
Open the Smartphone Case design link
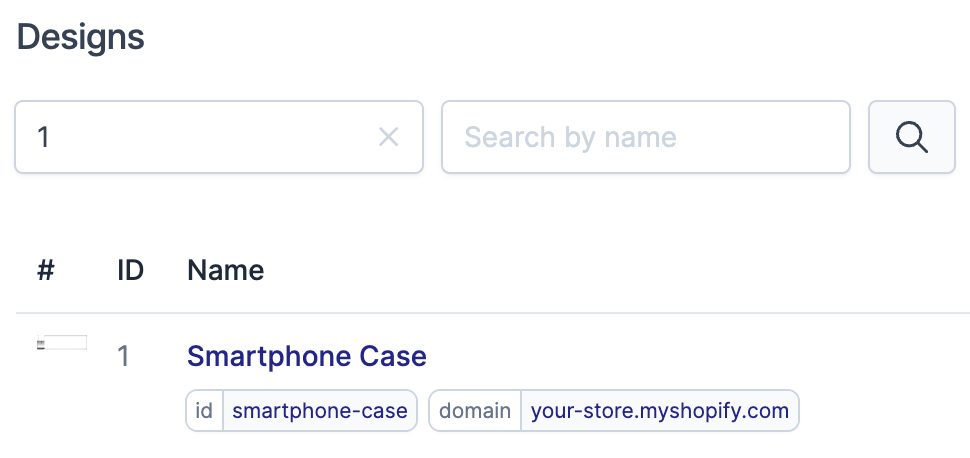point(307,356)
